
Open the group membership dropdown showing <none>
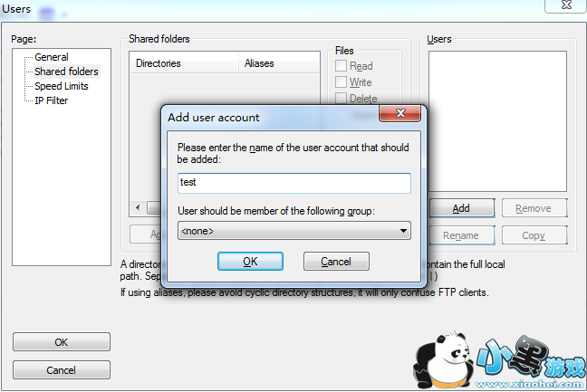pyautogui.click(x=293, y=231)
